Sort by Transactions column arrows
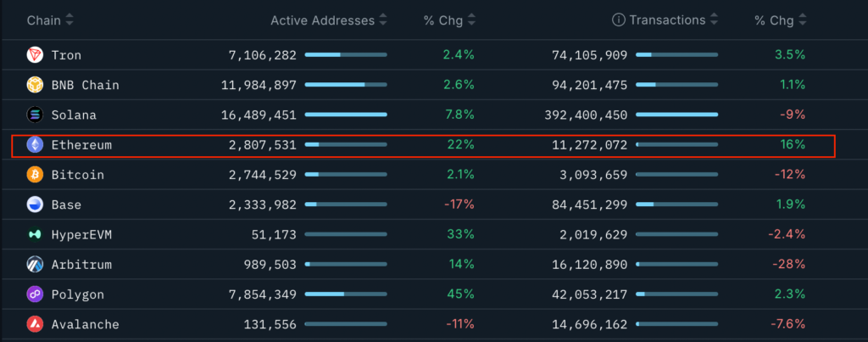Screen dimensions: 868x342 click(715, 20)
